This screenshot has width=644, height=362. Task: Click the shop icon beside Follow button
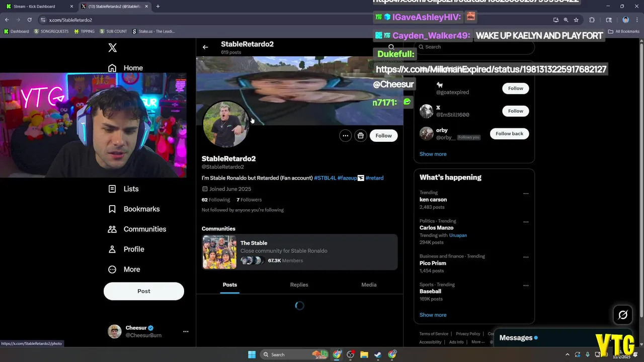(x=361, y=136)
